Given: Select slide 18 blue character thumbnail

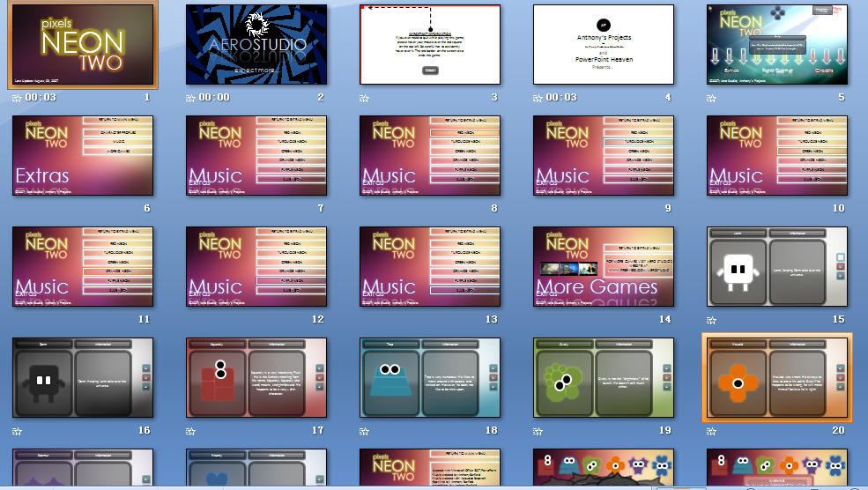Looking at the screenshot, I should point(430,377).
